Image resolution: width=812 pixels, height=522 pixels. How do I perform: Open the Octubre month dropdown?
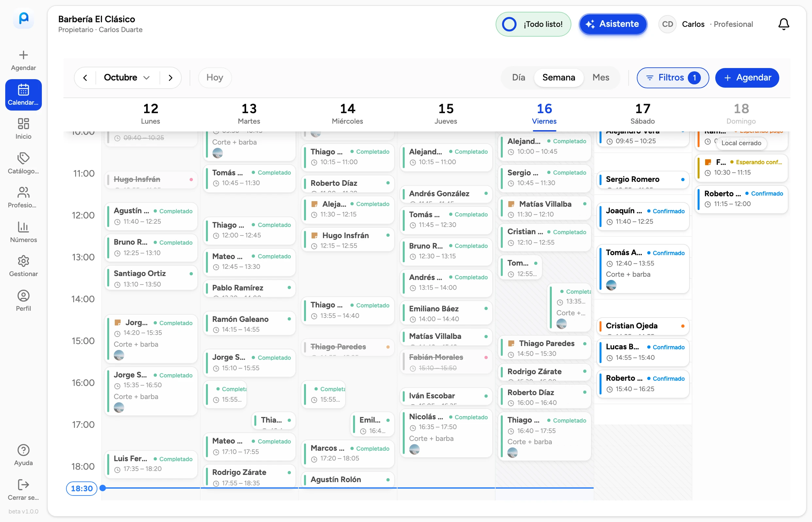[x=127, y=78]
